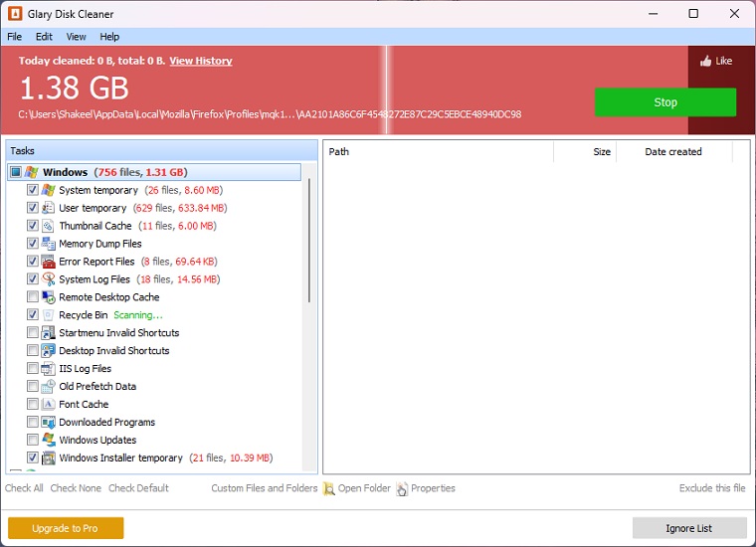Click the Startmenu Invalid Shortcuts icon

click(x=48, y=332)
